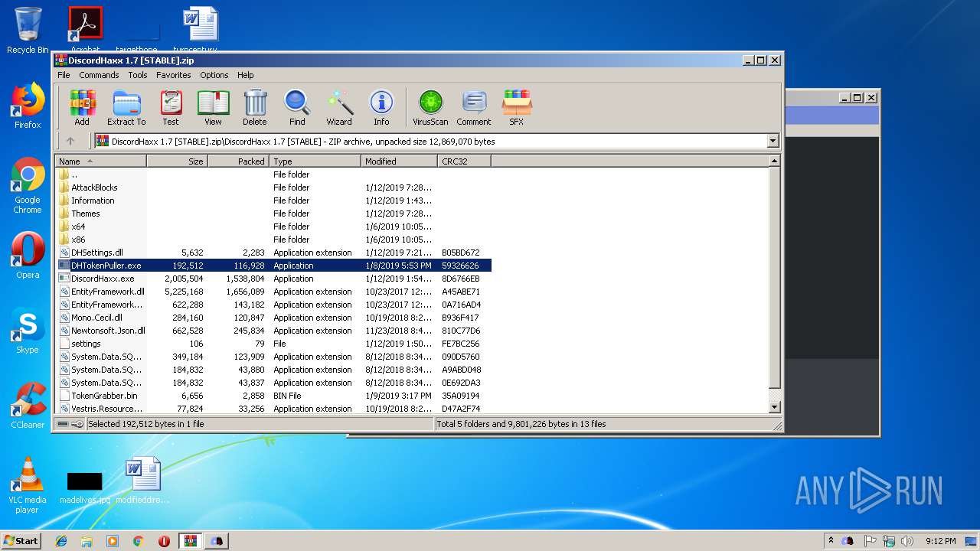980x551 pixels.
Task: Click the file list scroll-down arrow
Action: coord(774,408)
